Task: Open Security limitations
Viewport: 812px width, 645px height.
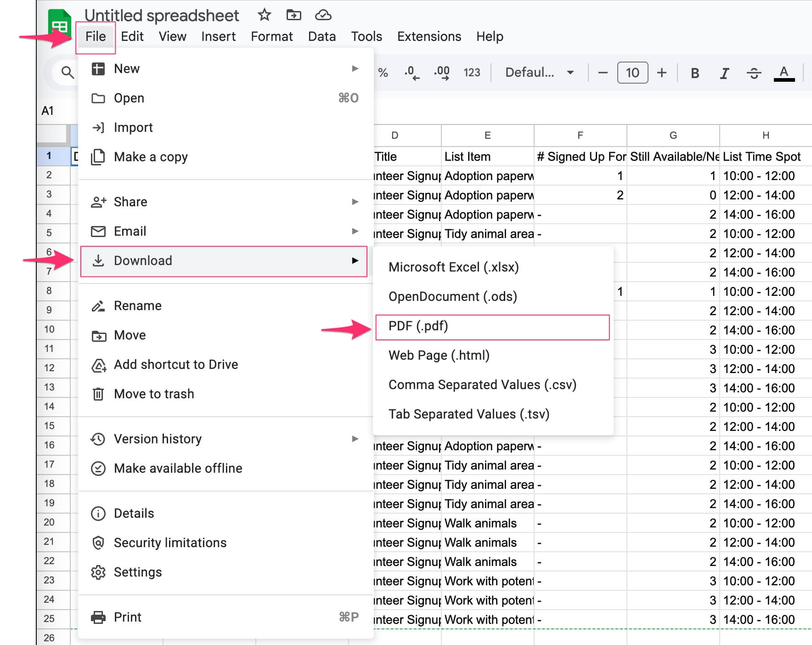Action: pyautogui.click(x=225, y=543)
